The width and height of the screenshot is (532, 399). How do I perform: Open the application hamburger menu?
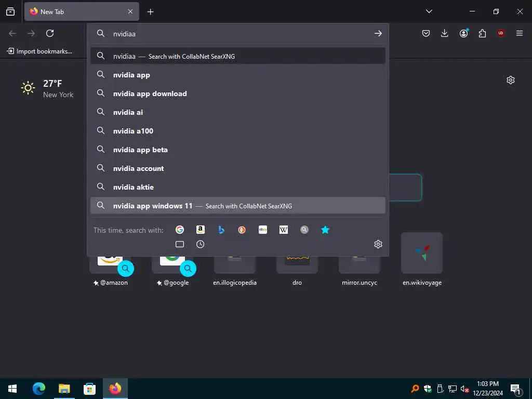520,33
